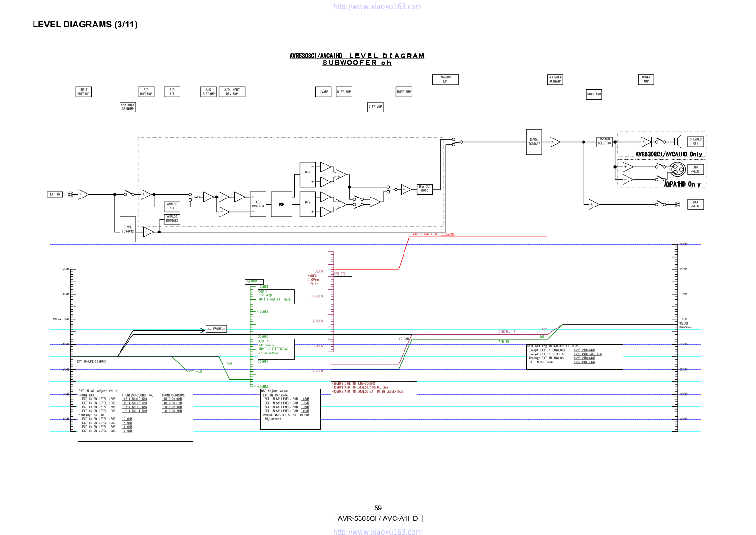Click the A/D IN 141.9mVrms note box
The width and height of the screenshot is (756, 535).
tap(276, 349)
